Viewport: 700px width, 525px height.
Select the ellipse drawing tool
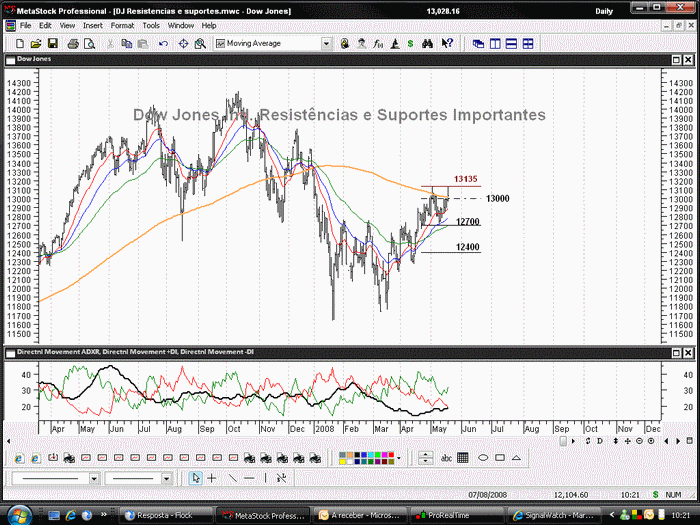(x=483, y=458)
